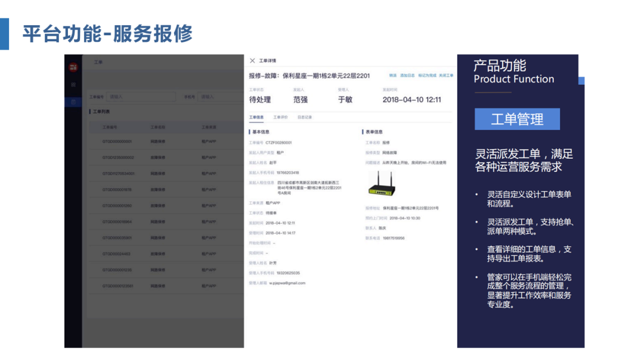Open the dashboard grid icon in sidebar
Image resolution: width=644 pixels, height=363 pixels.
pyautogui.click(x=73, y=85)
